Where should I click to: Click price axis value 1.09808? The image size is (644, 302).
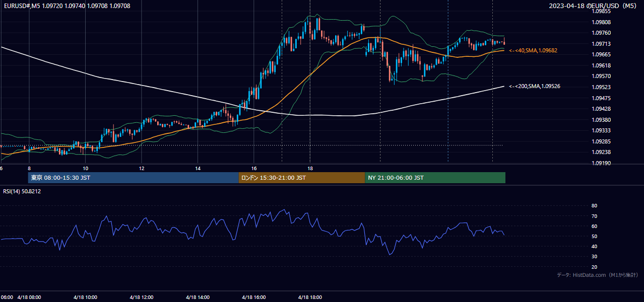pyautogui.click(x=601, y=22)
